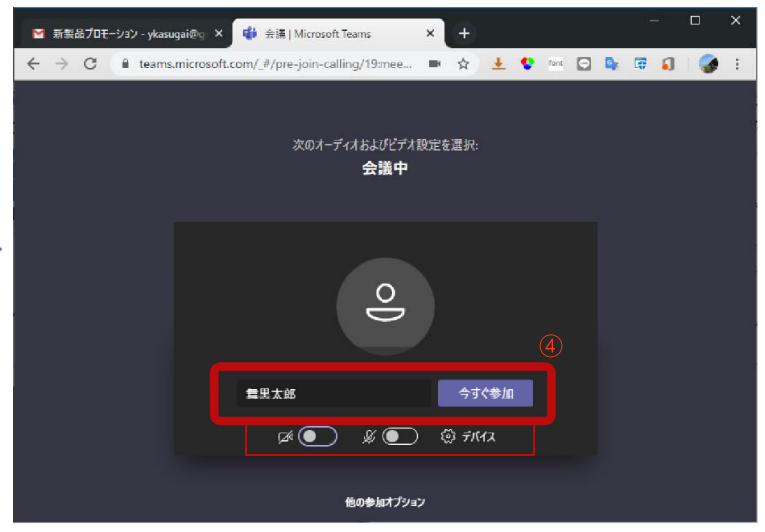The height and width of the screenshot is (532, 765).
Task: Select the 会議 Microsoft Teams tab
Action: pyautogui.click(x=329, y=33)
